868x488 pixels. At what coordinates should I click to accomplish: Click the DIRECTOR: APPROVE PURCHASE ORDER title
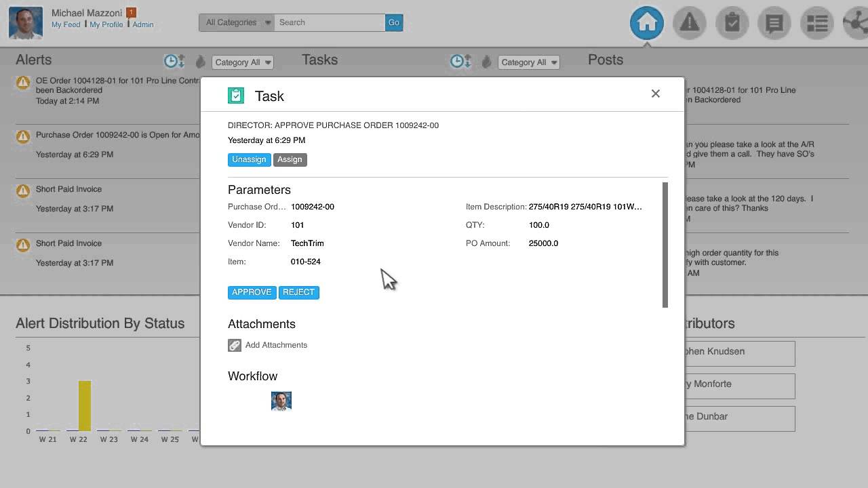pos(333,125)
